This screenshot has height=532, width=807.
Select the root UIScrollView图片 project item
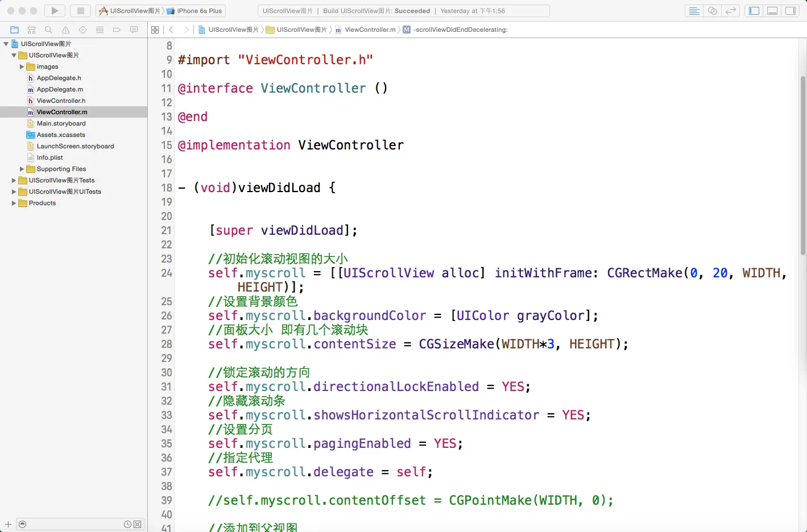[74, 44]
